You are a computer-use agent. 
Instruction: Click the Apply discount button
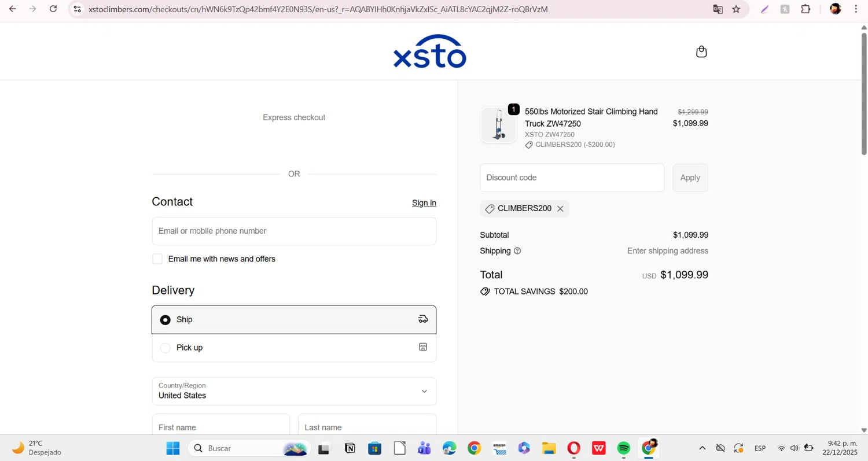point(690,178)
